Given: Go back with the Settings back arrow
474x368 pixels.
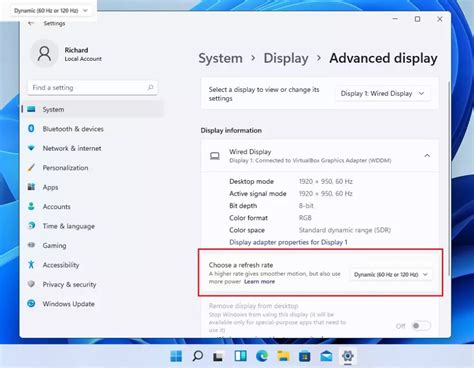Looking at the screenshot, I should [31, 23].
